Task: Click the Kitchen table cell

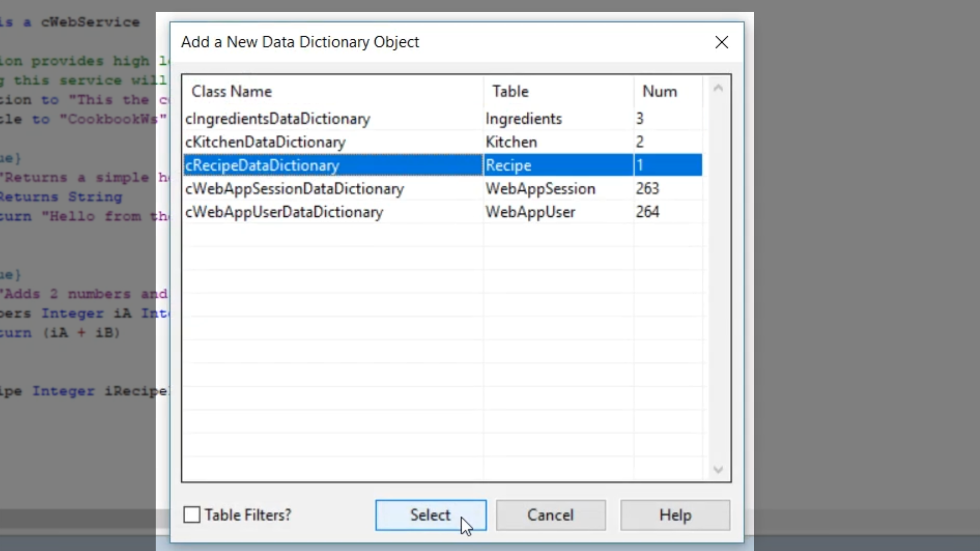Action: 511,142
